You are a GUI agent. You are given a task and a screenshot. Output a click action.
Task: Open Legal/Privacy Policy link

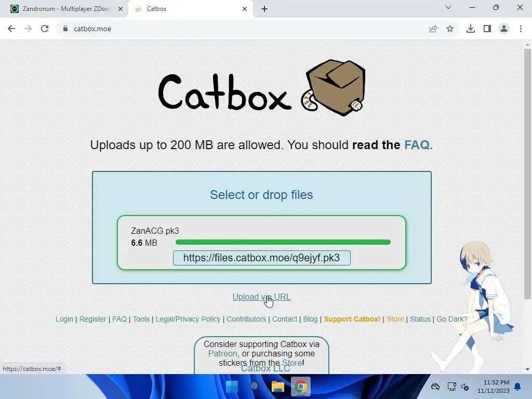pyautogui.click(x=188, y=320)
